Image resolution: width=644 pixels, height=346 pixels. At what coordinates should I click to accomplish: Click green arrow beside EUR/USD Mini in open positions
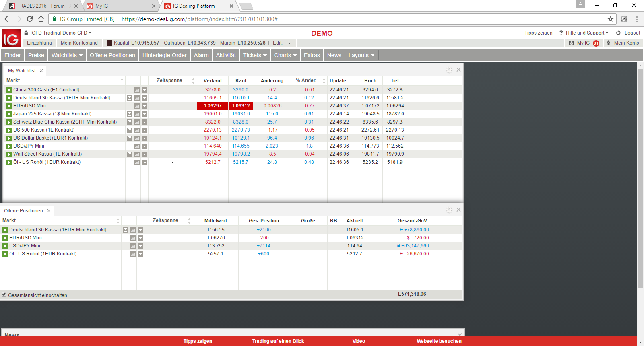pos(5,238)
